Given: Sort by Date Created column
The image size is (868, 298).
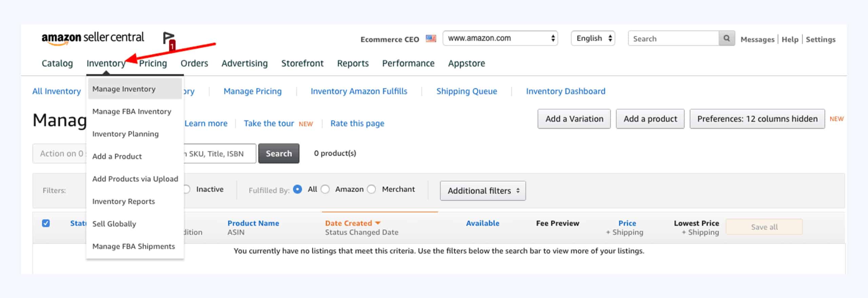Looking at the screenshot, I should 353,223.
